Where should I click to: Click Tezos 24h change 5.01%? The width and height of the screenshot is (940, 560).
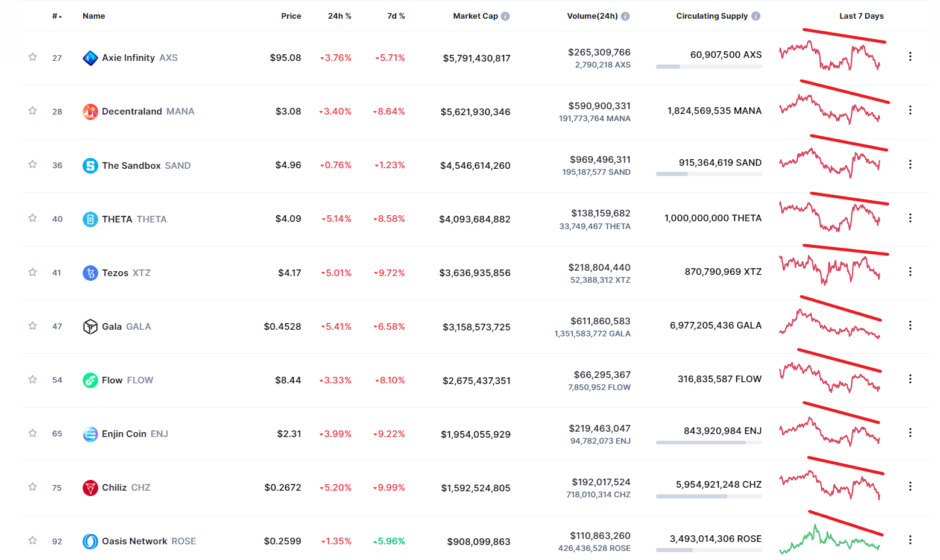tap(336, 273)
